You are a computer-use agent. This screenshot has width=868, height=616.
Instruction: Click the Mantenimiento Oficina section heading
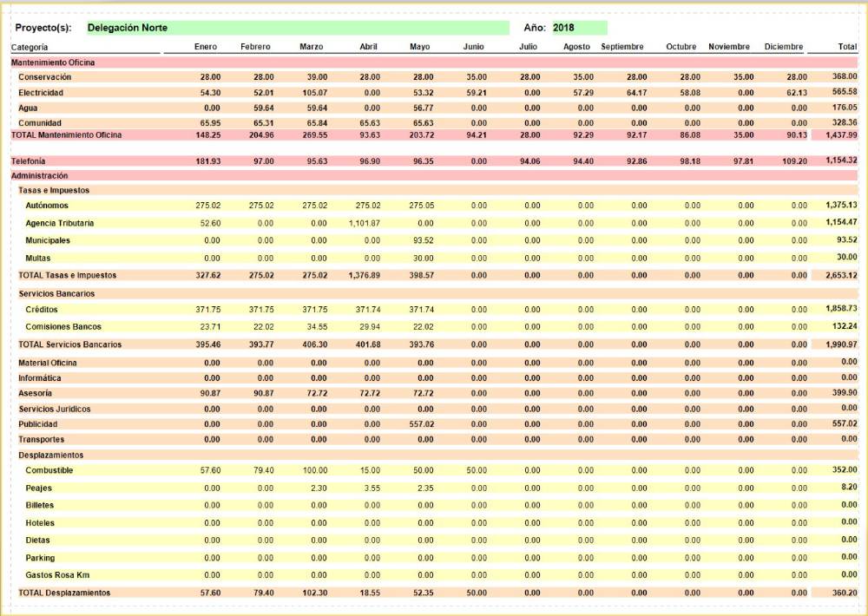53,62
